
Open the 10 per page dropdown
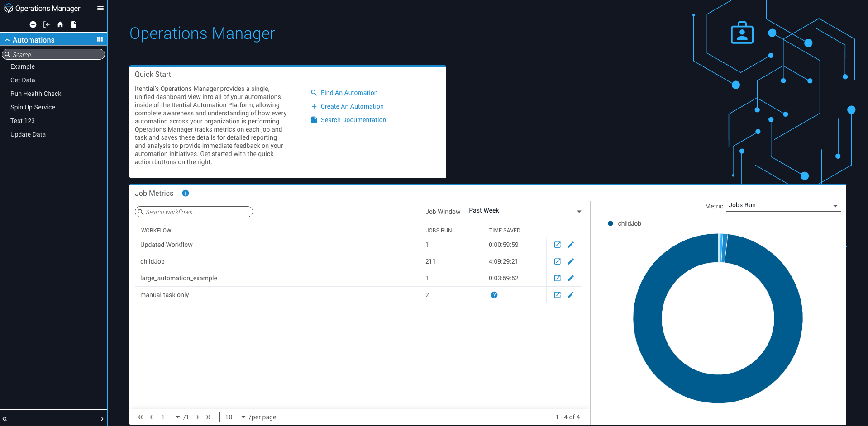pyautogui.click(x=236, y=417)
